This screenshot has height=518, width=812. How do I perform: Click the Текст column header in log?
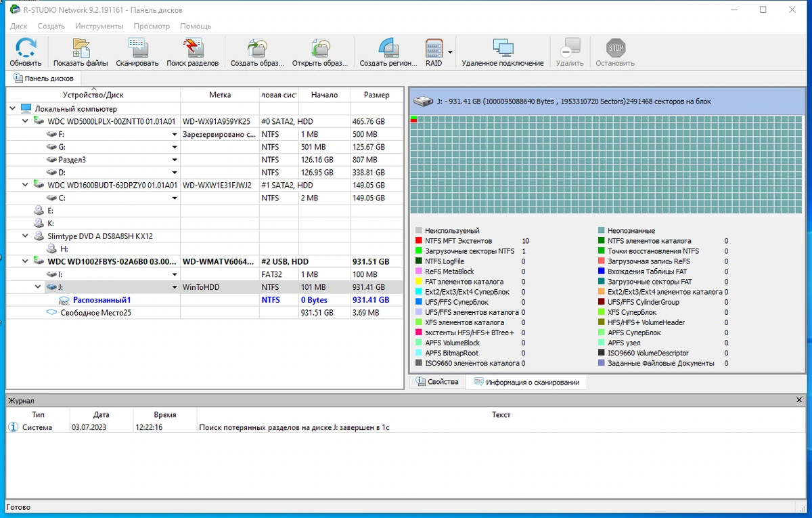pyautogui.click(x=501, y=414)
